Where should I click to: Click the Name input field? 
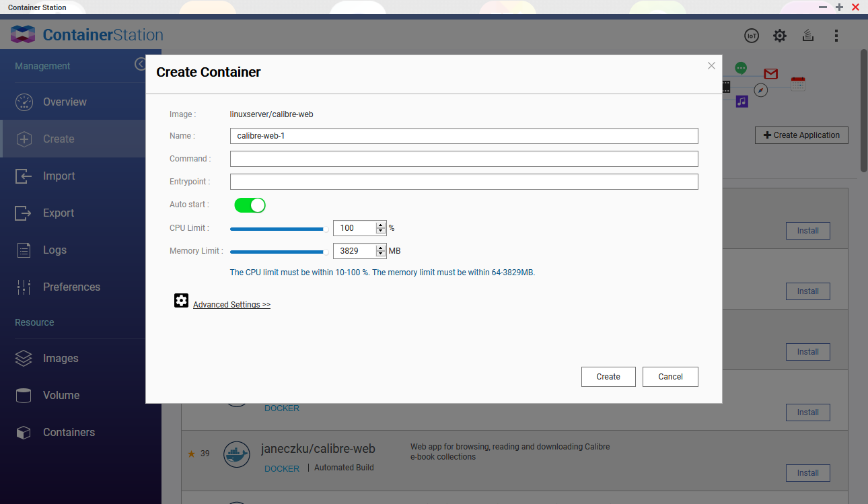point(464,136)
